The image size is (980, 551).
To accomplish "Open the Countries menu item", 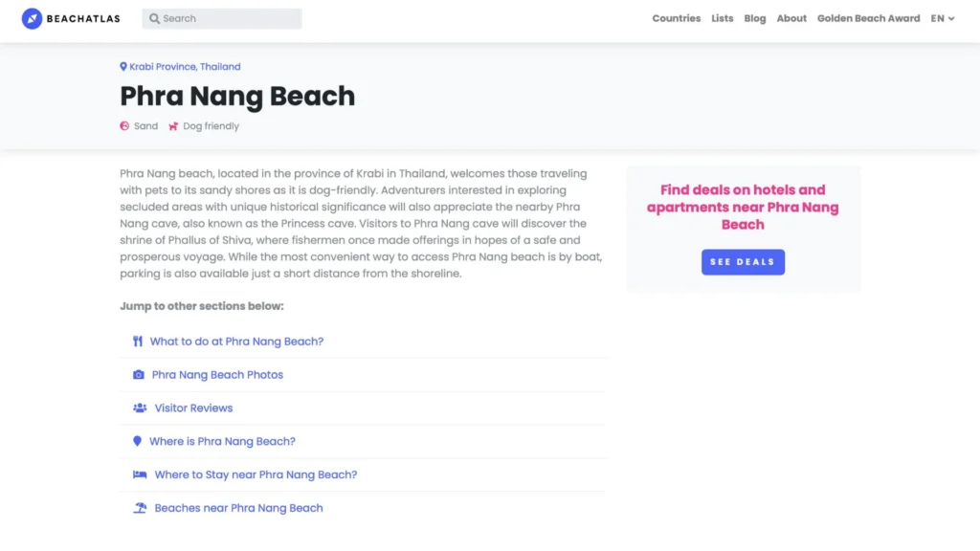I will click(676, 18).
